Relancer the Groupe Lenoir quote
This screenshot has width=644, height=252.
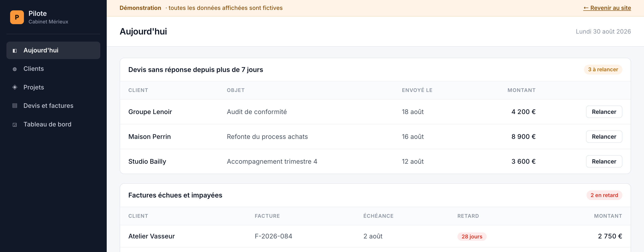(604, 112)
